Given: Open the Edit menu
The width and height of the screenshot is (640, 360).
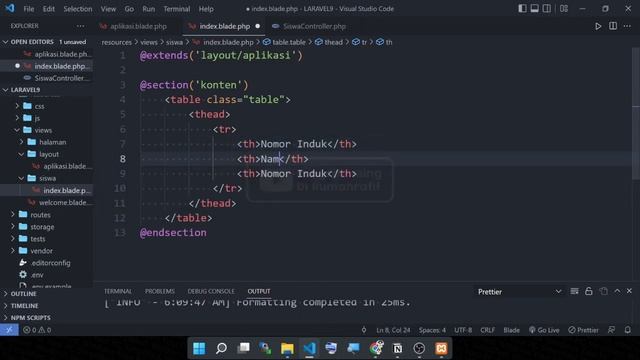Looking at the screenshot, I should click(x=49, y=9).
